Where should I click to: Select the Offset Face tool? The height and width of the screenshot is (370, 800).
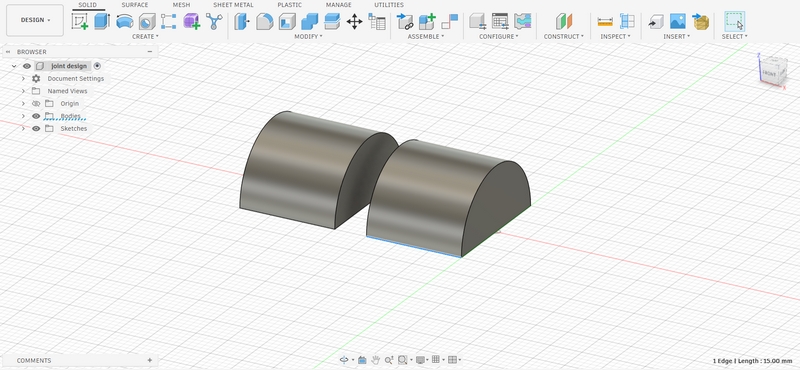point(332,21)
